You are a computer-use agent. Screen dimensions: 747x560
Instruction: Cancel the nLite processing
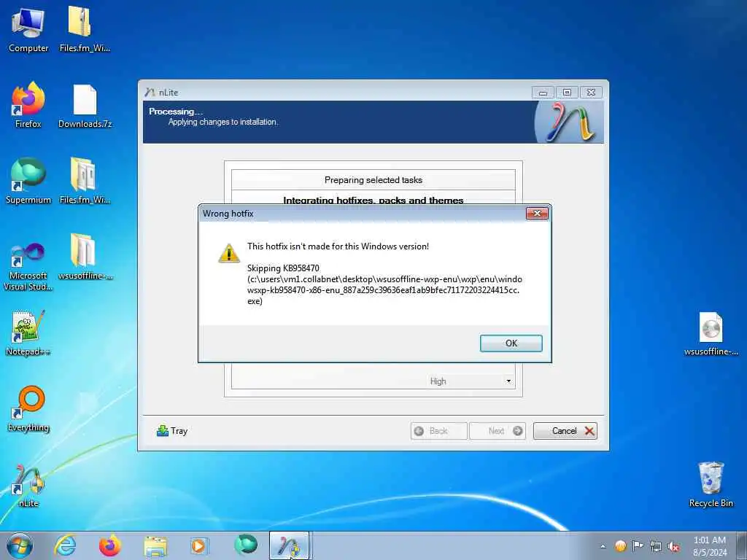[x=565, y=431]
